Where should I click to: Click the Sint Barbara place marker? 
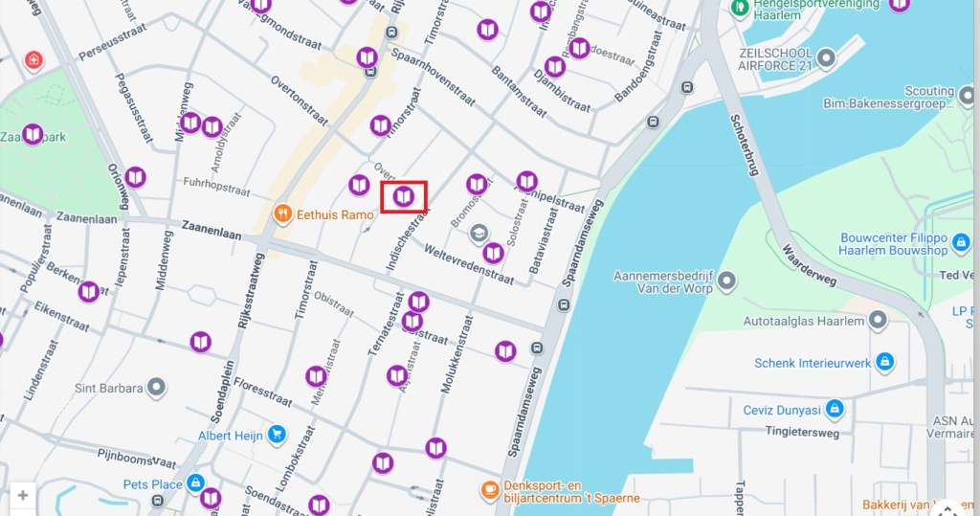pos(156,387)
